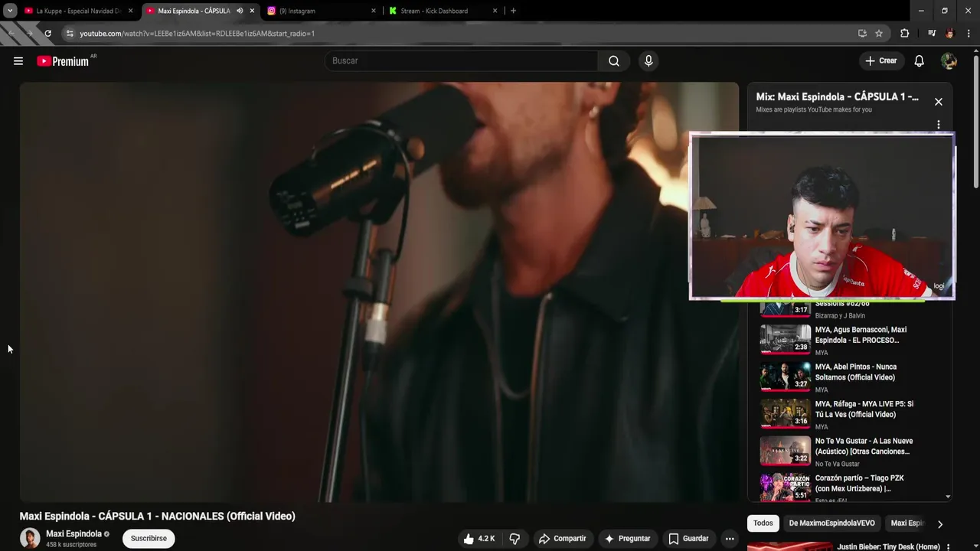
Task: Dislike the video
Action: [x=514, y=539]
